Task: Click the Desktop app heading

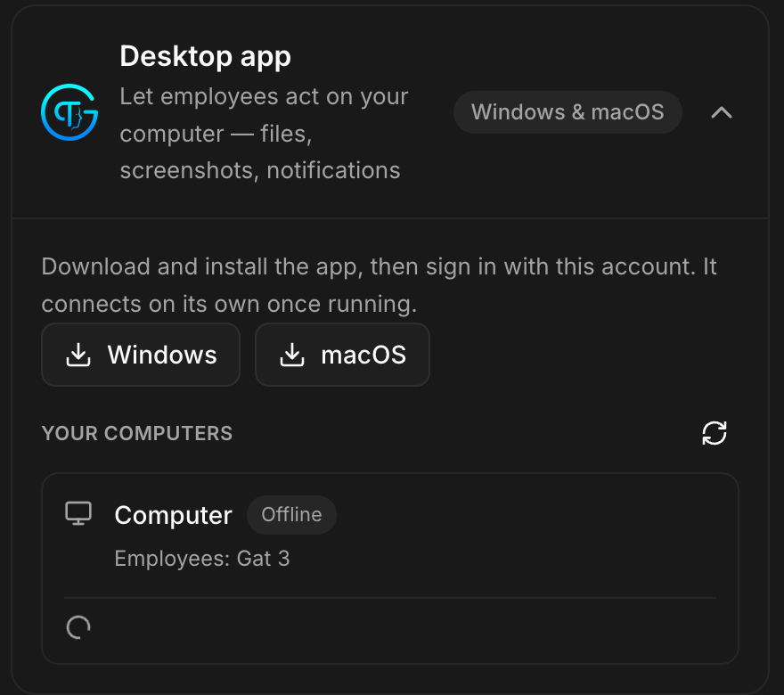Action: click(205, 56)
